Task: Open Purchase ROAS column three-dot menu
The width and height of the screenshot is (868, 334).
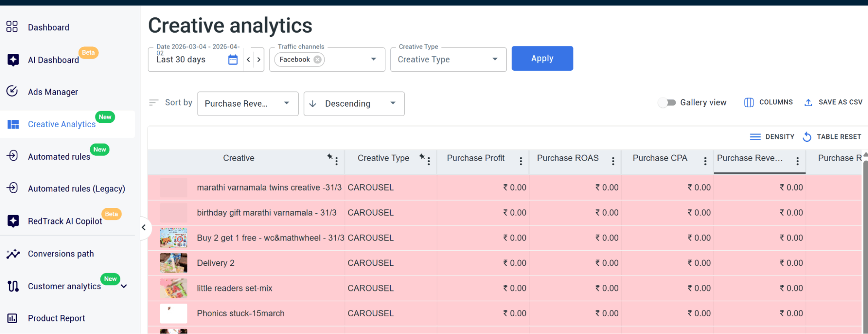Action: [613, 161]
